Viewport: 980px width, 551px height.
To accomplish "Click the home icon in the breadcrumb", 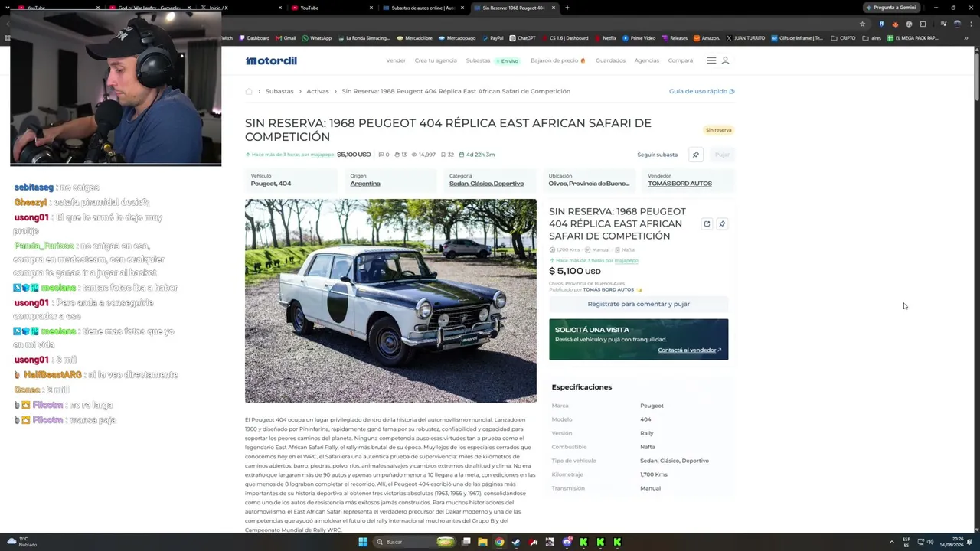I will (x=249, y=91).
